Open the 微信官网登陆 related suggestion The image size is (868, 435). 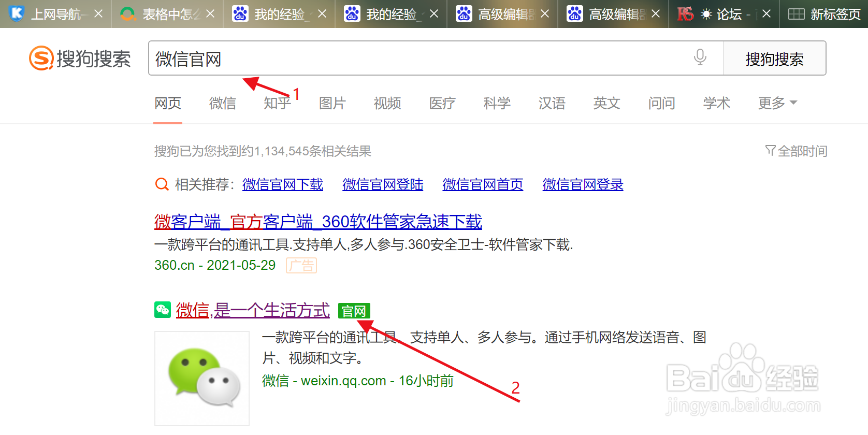coord(383,184)
